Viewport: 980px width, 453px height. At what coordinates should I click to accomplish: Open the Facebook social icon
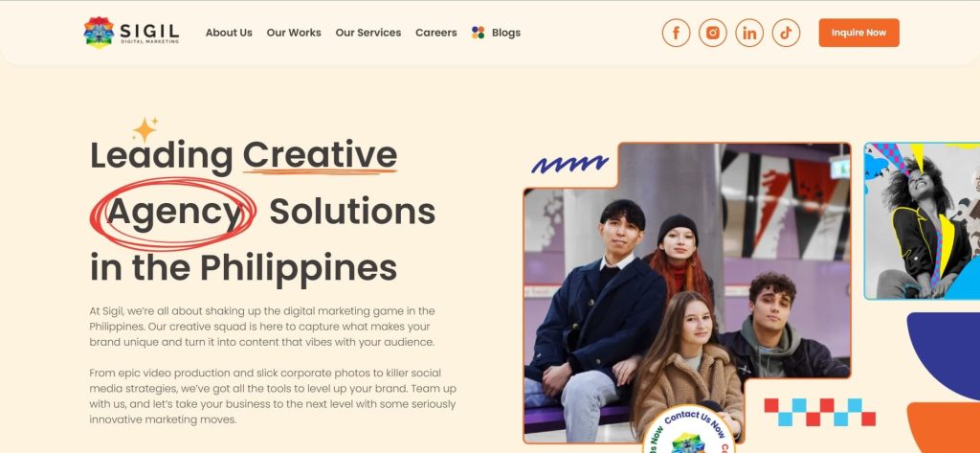(x=676, y=33)
